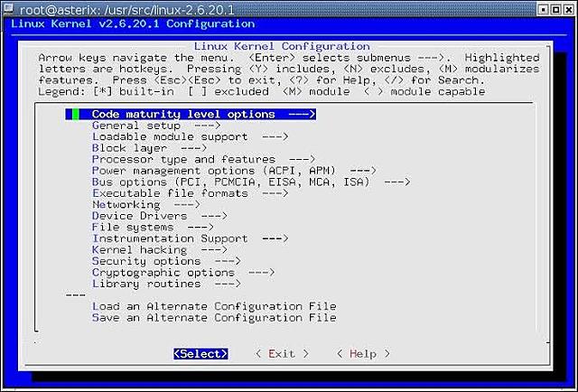This screenshot has width=578, height=392.
Task: Open Cryptographic options submenu
Action: (x=183, y=273)
